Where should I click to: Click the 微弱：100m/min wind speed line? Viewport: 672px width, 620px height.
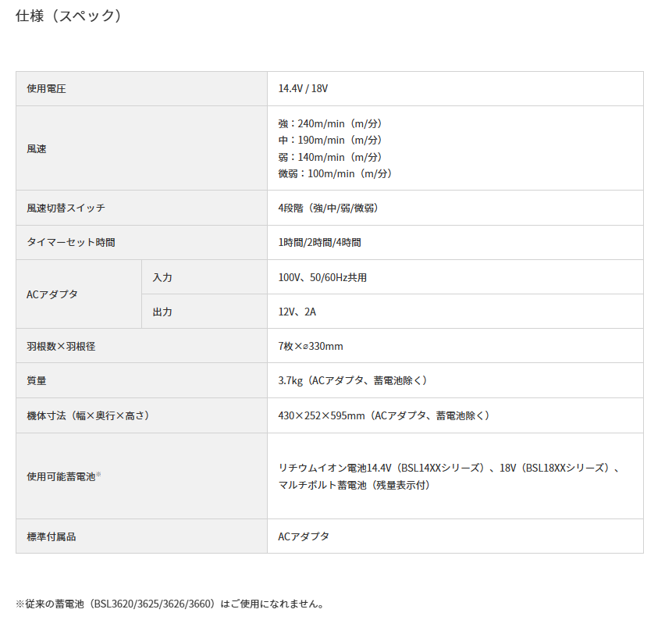[335, 173]
